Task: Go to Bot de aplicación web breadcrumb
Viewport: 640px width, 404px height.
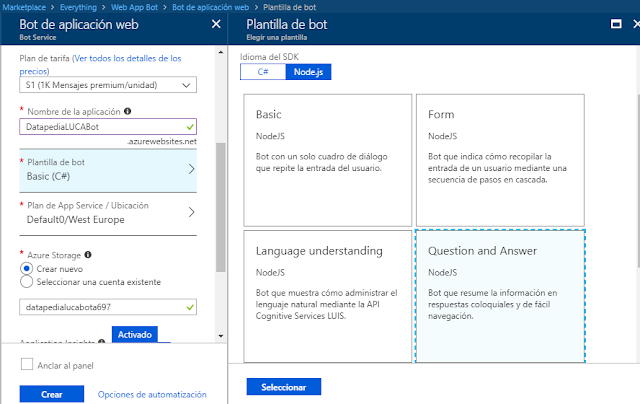Action: 211,7
